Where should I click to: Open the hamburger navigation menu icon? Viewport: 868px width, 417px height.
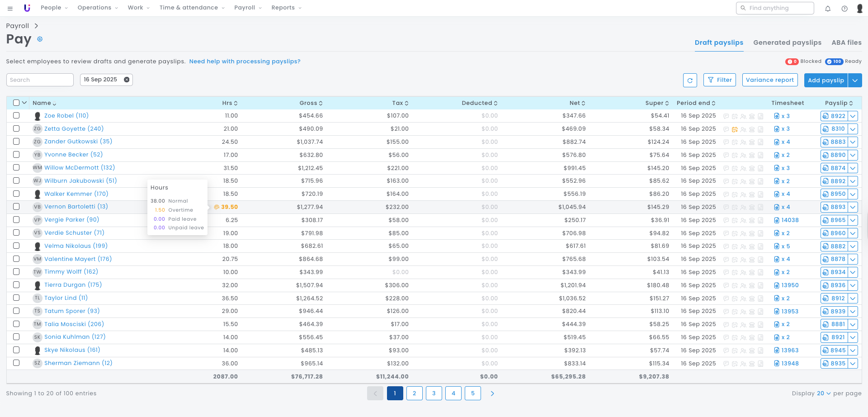point(10,8)
